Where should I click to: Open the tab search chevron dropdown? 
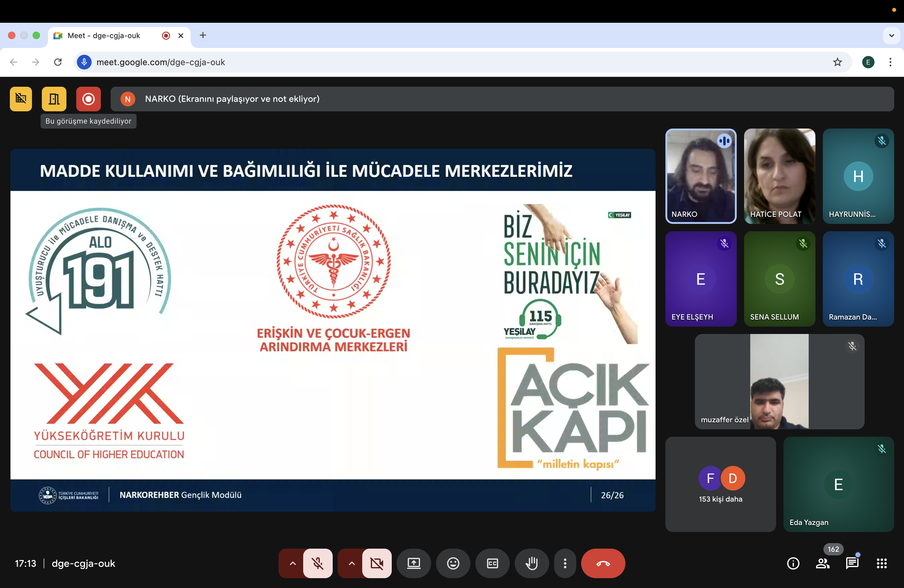(x=891, y=36)
